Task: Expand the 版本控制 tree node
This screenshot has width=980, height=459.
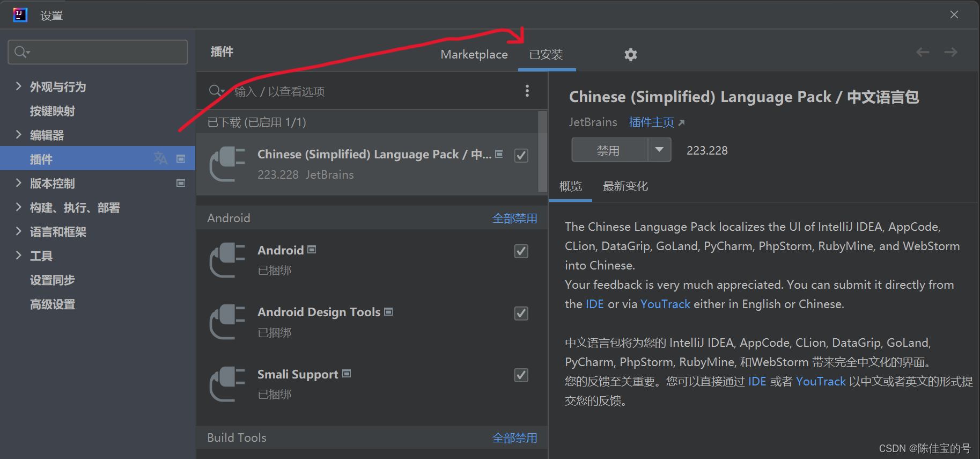Action: [19, 183]
